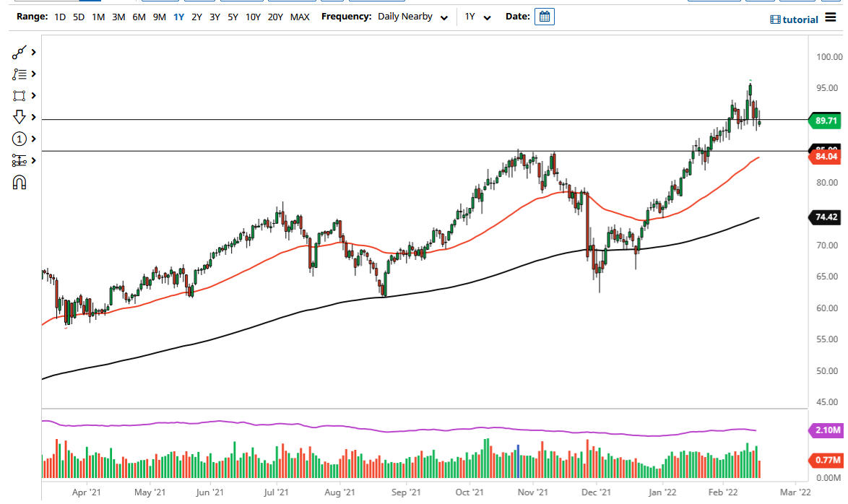The width and height of the screenshot is (848, 504).
Task: Select the 6M range button
Action: point(139,17)
